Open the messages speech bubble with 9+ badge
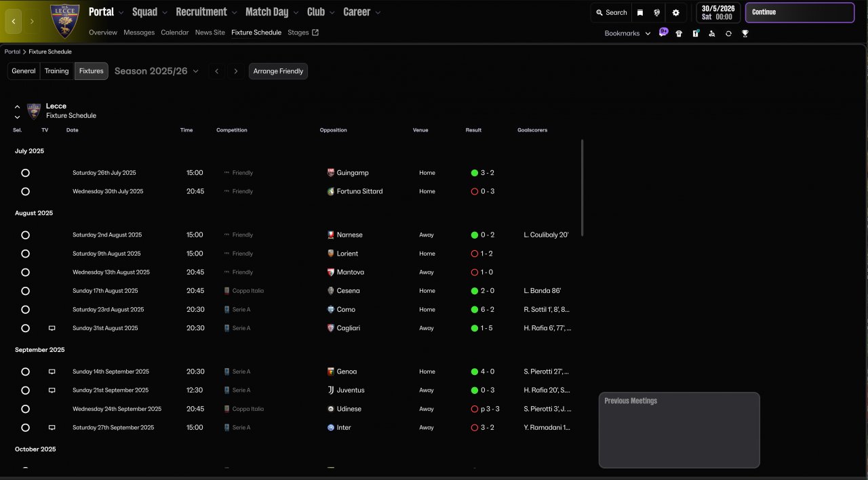Image resolution: width=868 pixels, height=480 pixels. pyautogui.click(x=663, y=33)
